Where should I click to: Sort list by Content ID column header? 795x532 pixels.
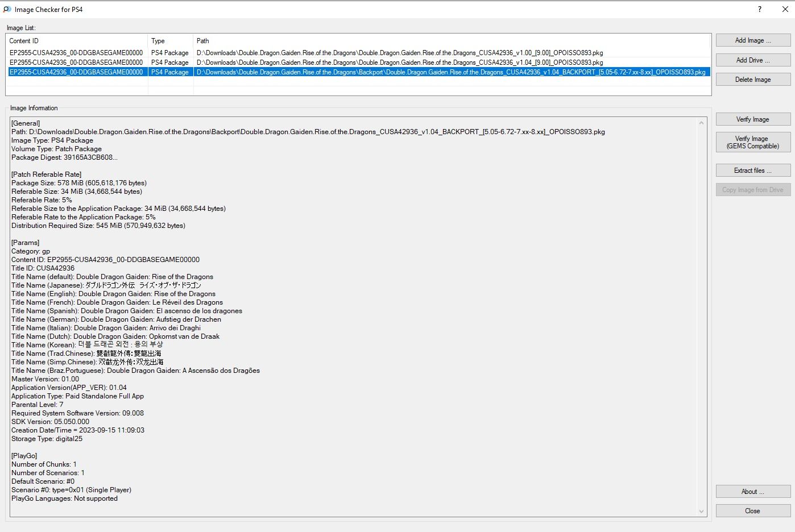pyautogui.click(x=76, y=41)
